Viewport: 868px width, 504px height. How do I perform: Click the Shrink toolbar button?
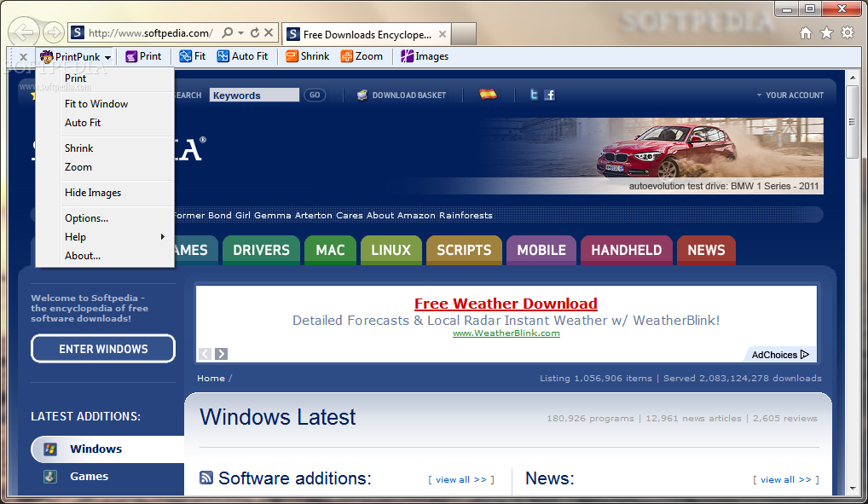pos(307,56)
